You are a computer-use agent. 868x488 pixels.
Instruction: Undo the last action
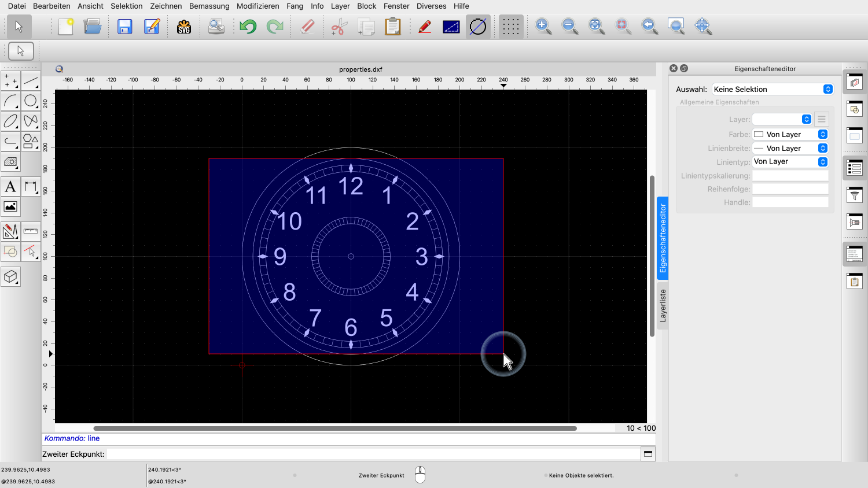[248, 27]
